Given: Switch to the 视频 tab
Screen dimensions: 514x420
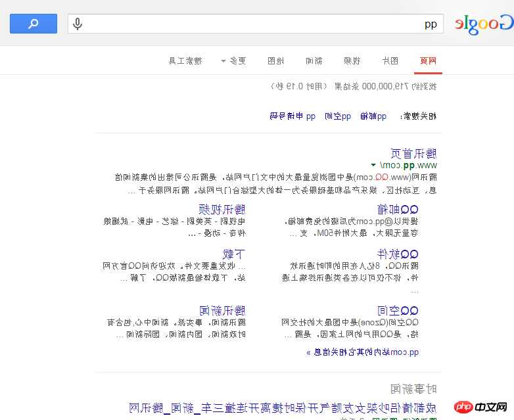Looking at the screenshot, I should (352, 61).
